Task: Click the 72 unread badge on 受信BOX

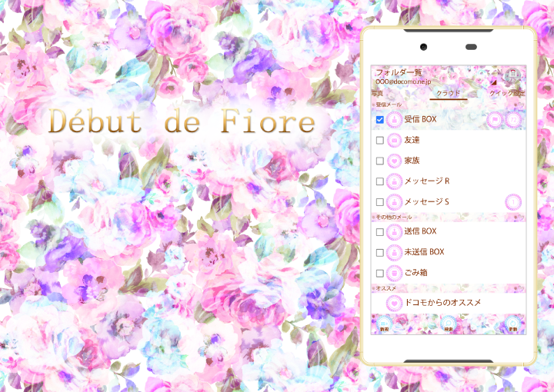Action: click(x=513, y=119)
